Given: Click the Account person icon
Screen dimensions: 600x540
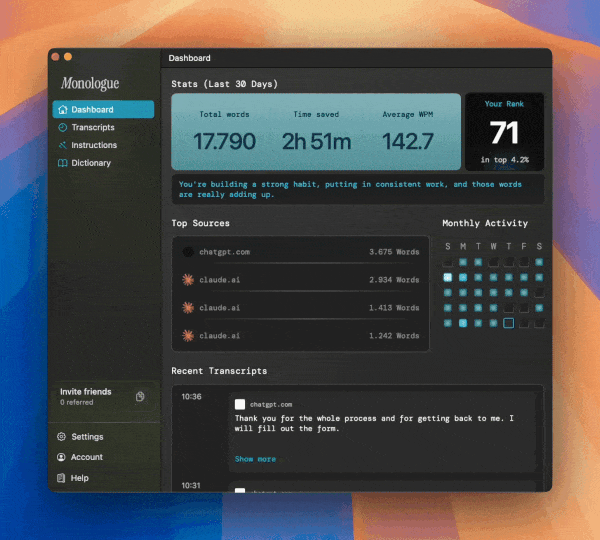Looking at the screenshot, I should tap(61, 457).
